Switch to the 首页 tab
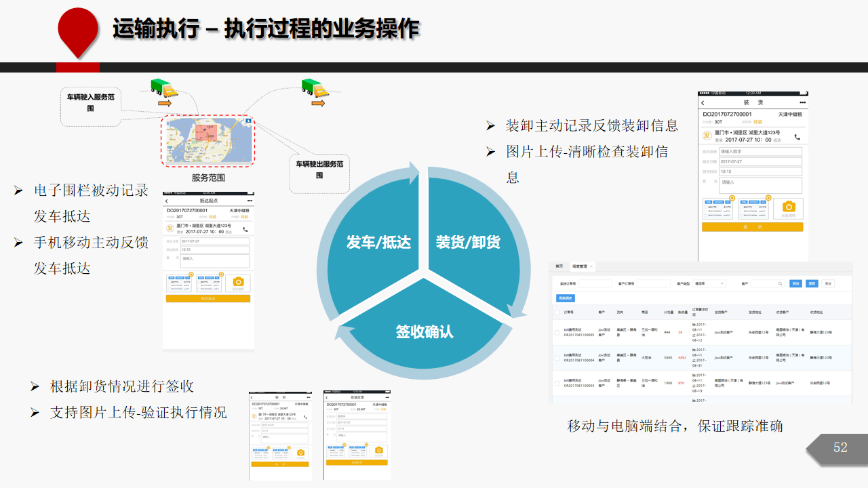 coord(559,266)
